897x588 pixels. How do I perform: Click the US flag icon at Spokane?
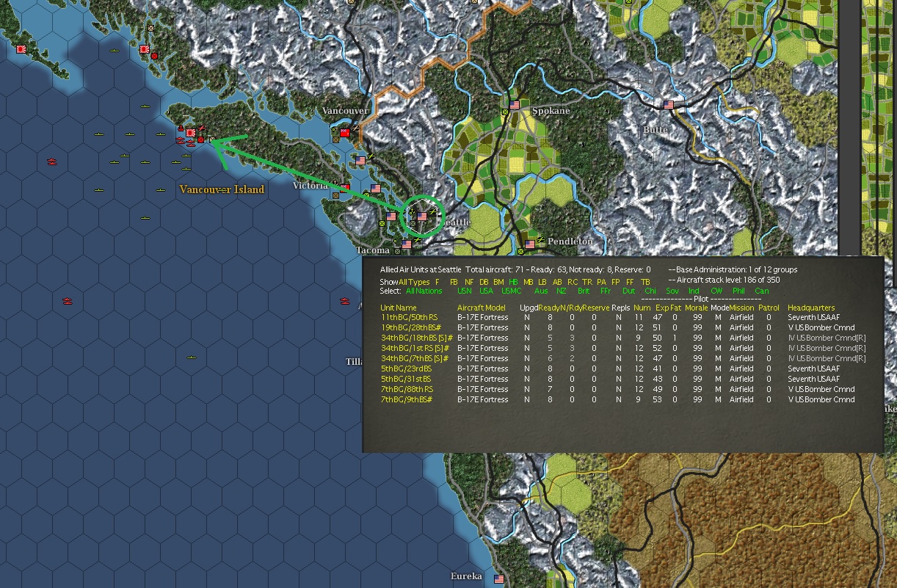[515, 105]
